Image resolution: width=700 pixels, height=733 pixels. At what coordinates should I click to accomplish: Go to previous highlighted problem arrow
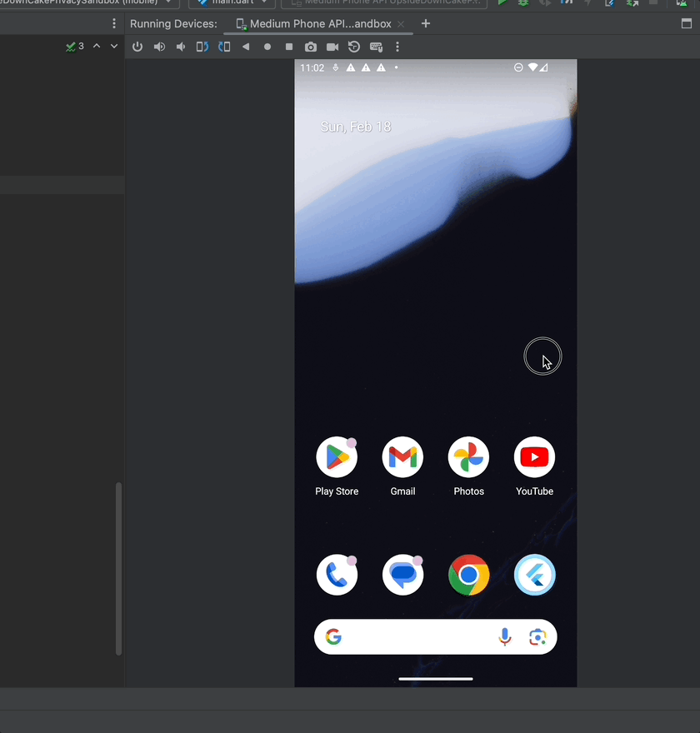(x=97, y=46)
